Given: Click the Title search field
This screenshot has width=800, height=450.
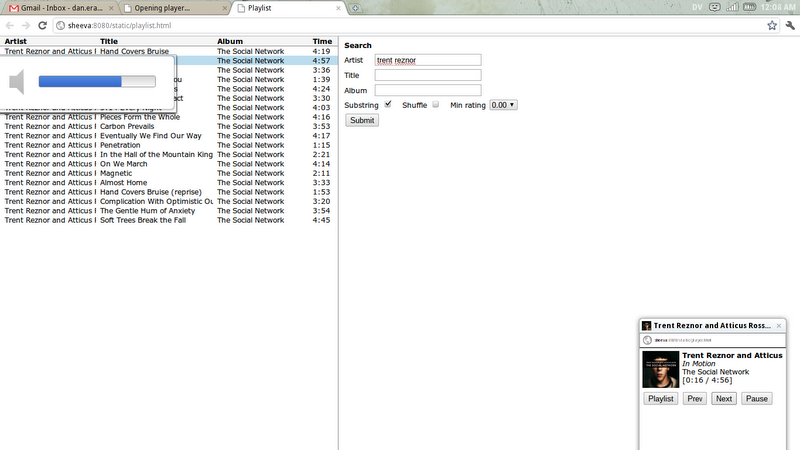Looking at the screenshot, I should (x=428, y=75).
